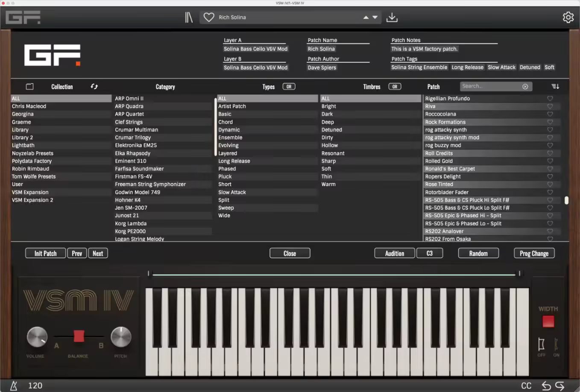The width and height of the screenshot is (580, 392).
Task: Enable the Width button on the right panel
Action: (x=548, y=321)
